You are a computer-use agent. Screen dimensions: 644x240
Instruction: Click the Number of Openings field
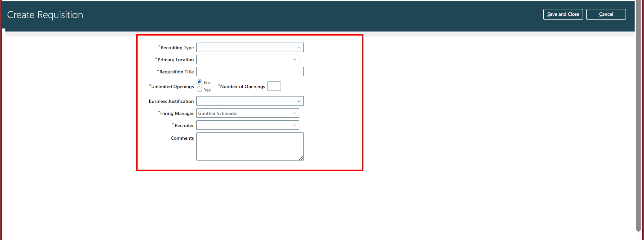(274, 86)
